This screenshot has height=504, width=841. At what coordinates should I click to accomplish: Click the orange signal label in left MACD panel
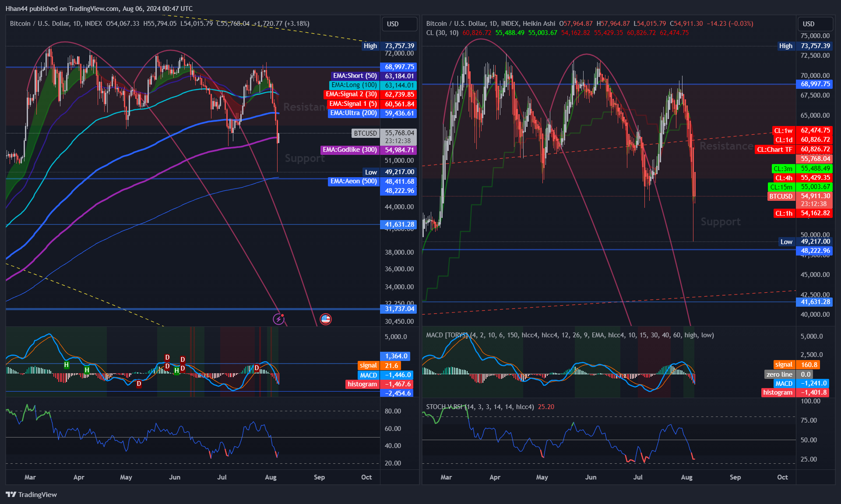coord(368,365)
